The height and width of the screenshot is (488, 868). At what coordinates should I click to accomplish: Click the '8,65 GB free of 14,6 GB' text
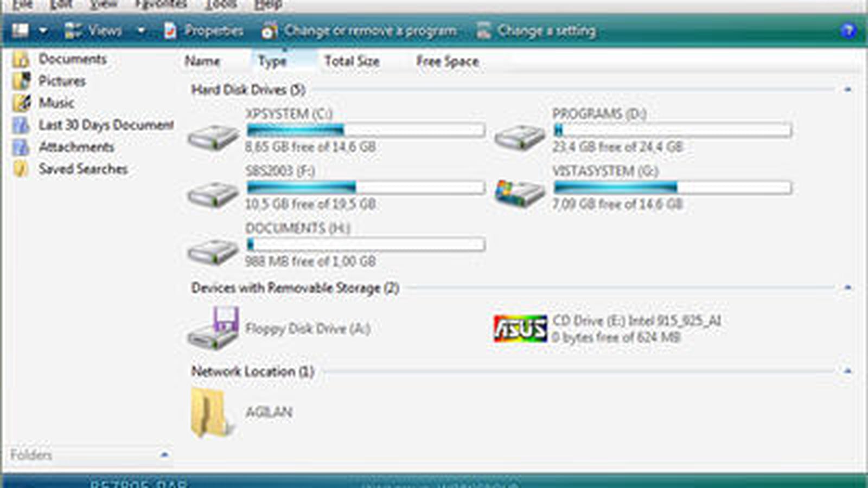point(310,146)
